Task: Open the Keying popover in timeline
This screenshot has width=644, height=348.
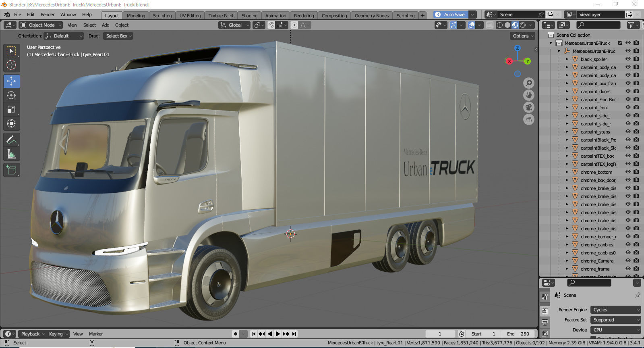Action: [58, 334]
